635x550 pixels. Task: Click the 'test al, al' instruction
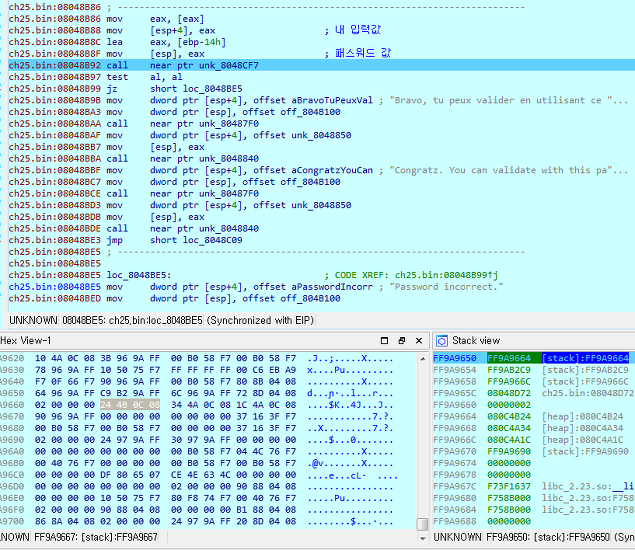tap(145, 77)
